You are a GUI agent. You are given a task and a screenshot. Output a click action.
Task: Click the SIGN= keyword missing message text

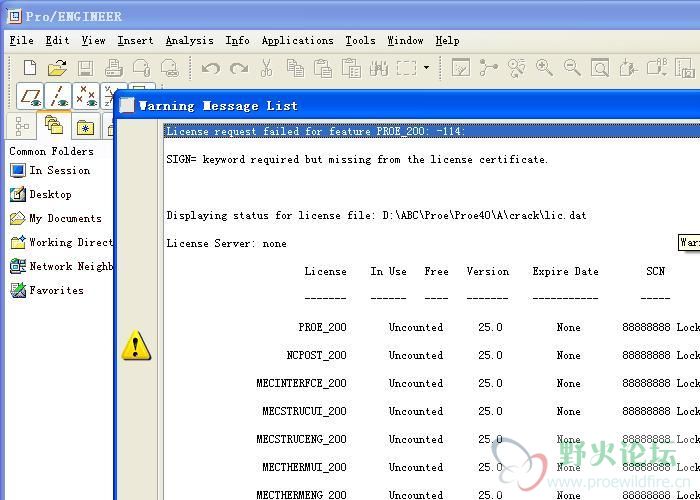click(357, 159)
